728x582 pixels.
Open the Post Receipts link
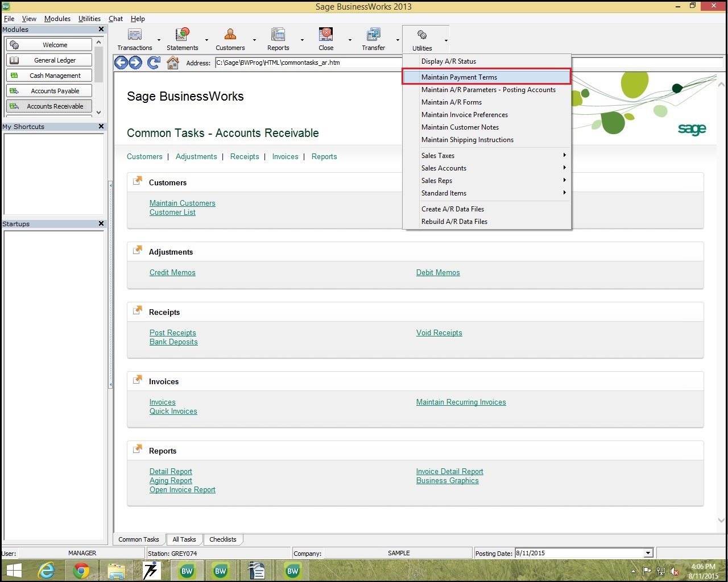173,332
